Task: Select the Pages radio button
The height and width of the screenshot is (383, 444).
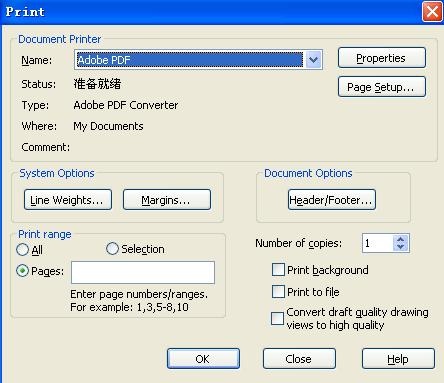Action: coord(22,271)
